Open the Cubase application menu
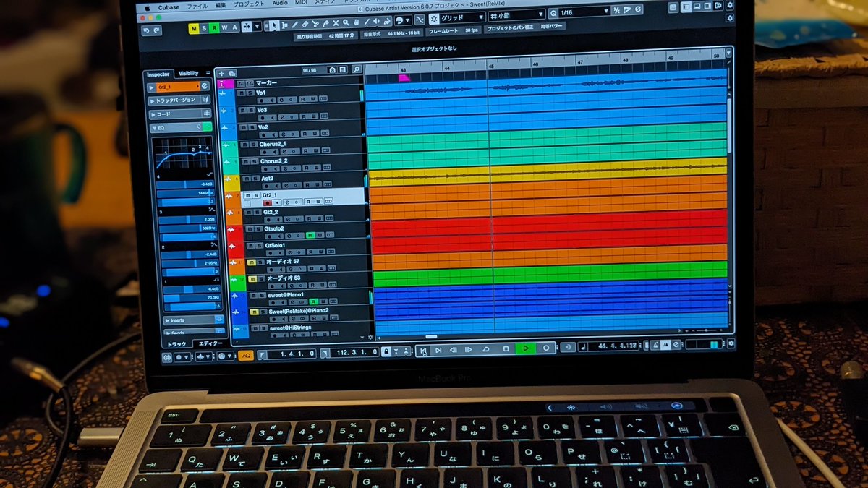 [168, 7]
